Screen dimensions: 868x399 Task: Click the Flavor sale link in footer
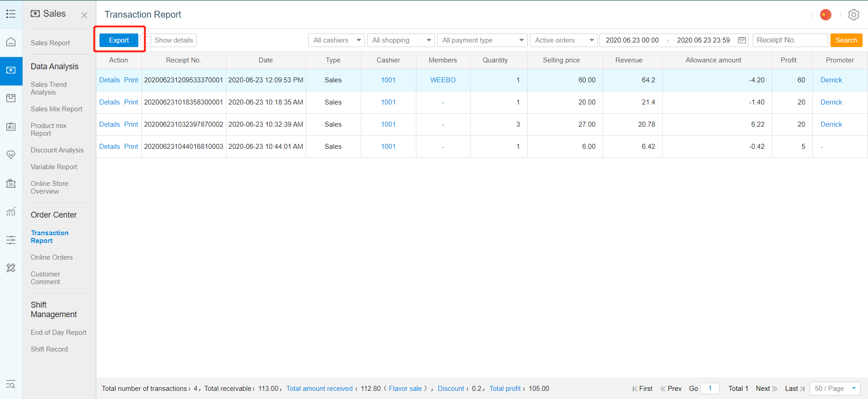(x=405, y=389)
